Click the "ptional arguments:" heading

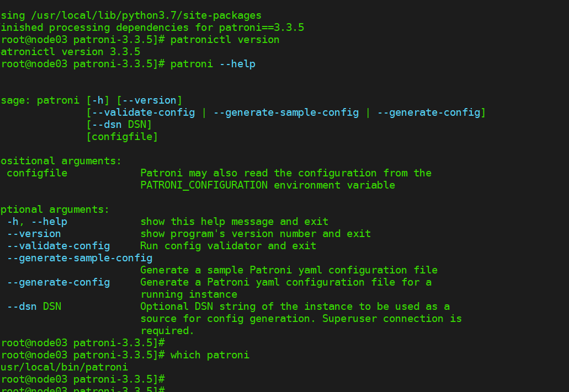click(x=55, y=210)
